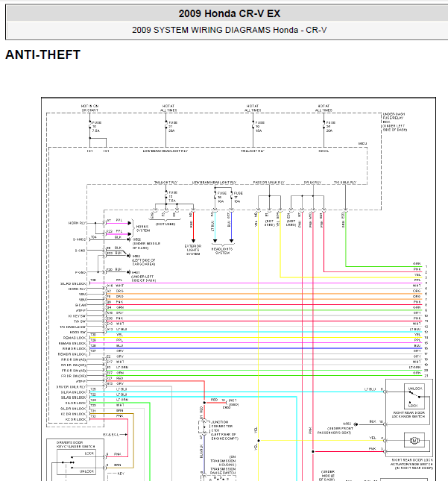Click the 'KC DR LOCK' pin label
Viewport: 448px width, 481px height.
76,419
